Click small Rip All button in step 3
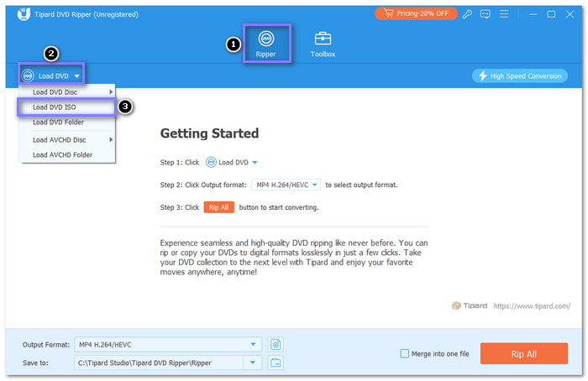Screen dimensions: 588x381 (218, 207)
